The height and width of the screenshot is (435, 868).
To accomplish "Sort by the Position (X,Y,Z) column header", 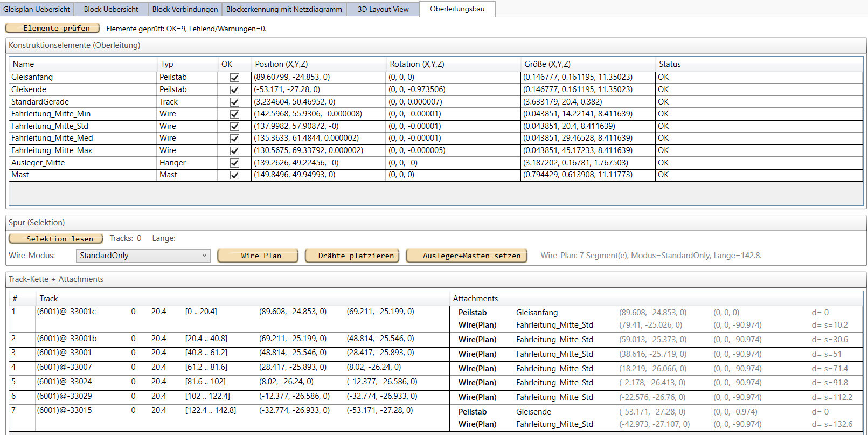I will (x=281, y=64).
